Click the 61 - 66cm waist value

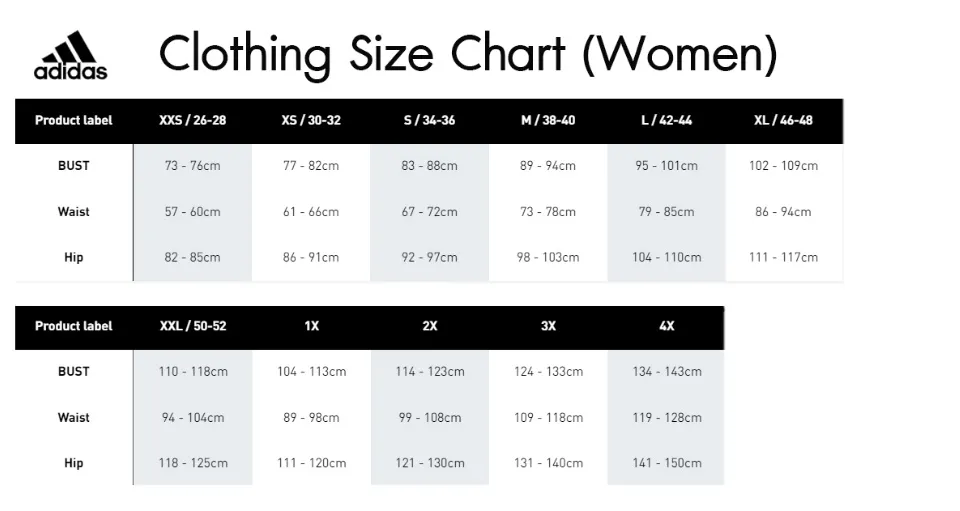(x=311, y=212)
